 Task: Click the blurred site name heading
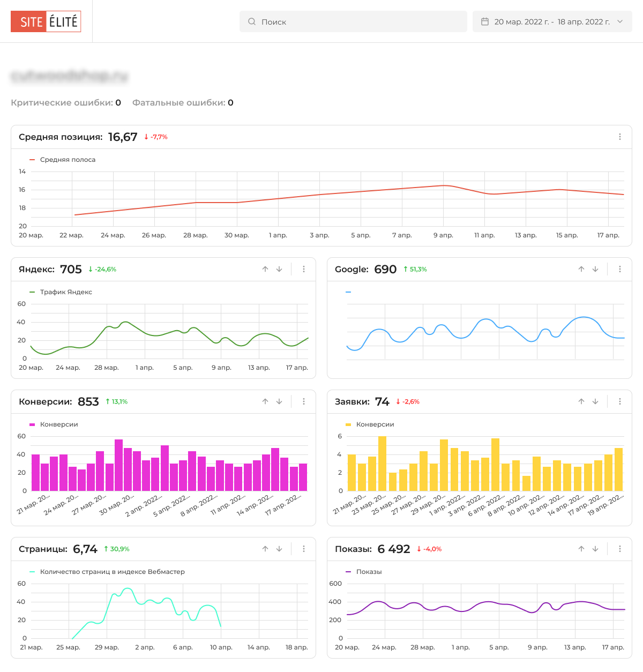tap(70, 76)
